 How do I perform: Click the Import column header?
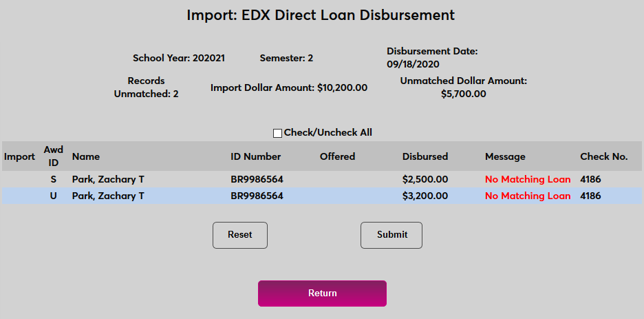19,156
